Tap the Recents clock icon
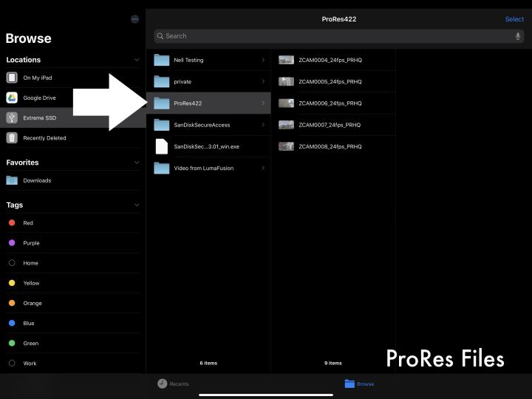This screenshot has width=532, height=399. [162, 383]
